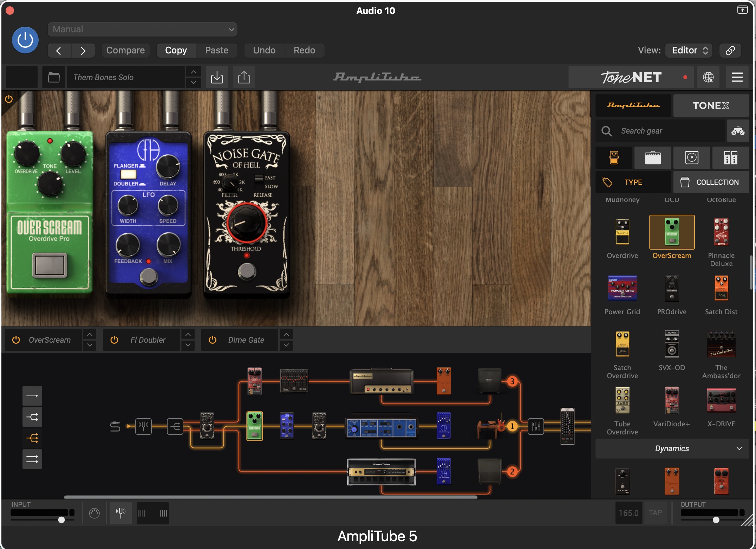
Task: Open the hamburger main menu
Action: [737, 77]
